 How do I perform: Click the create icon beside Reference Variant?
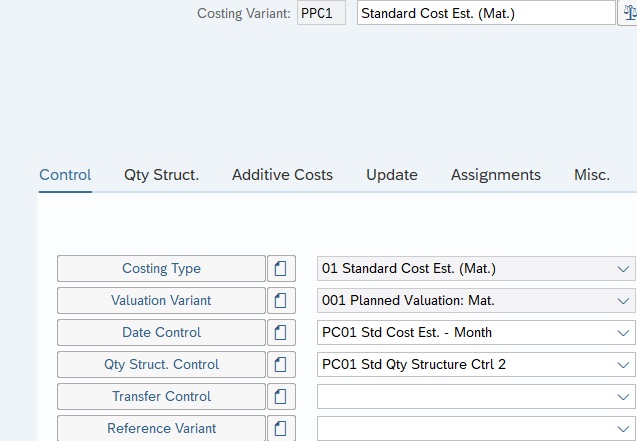tap(281, 429)
